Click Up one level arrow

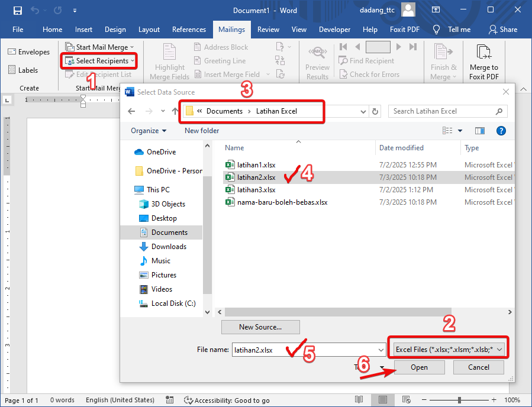tap(175, 111)
